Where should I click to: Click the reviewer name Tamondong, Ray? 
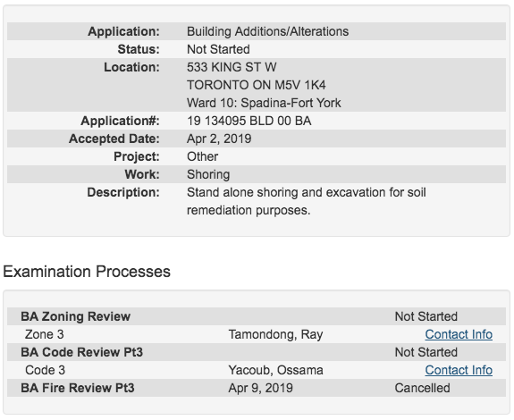(x=275, y=334)
